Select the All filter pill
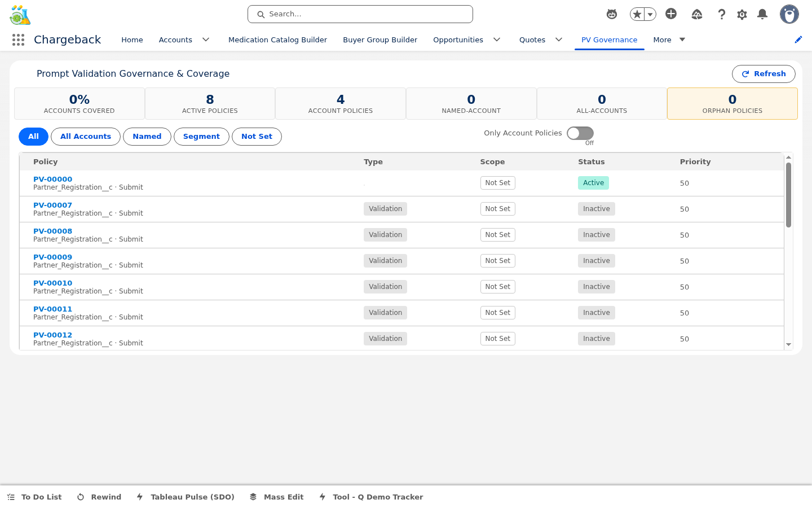This screenshot has width=812, height=508. click(33, 137)
